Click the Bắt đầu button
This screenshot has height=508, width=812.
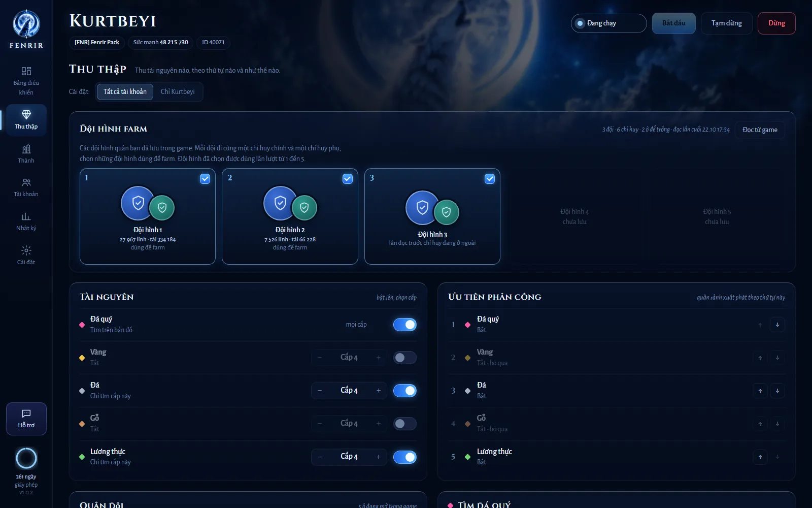pos(673,23)
